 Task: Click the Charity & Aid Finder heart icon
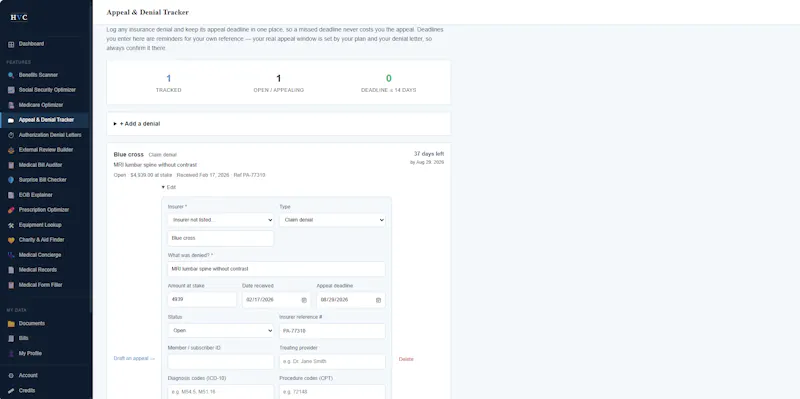tap(11, 240)
